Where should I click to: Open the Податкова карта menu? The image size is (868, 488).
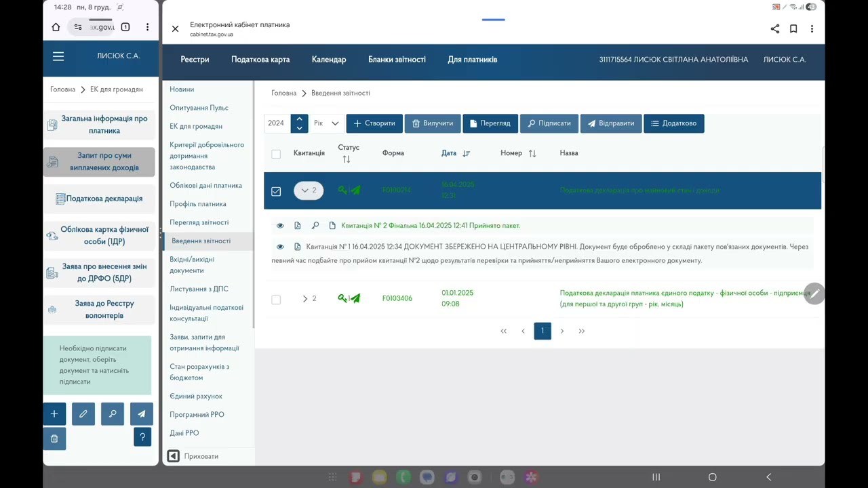coord(260,60)
